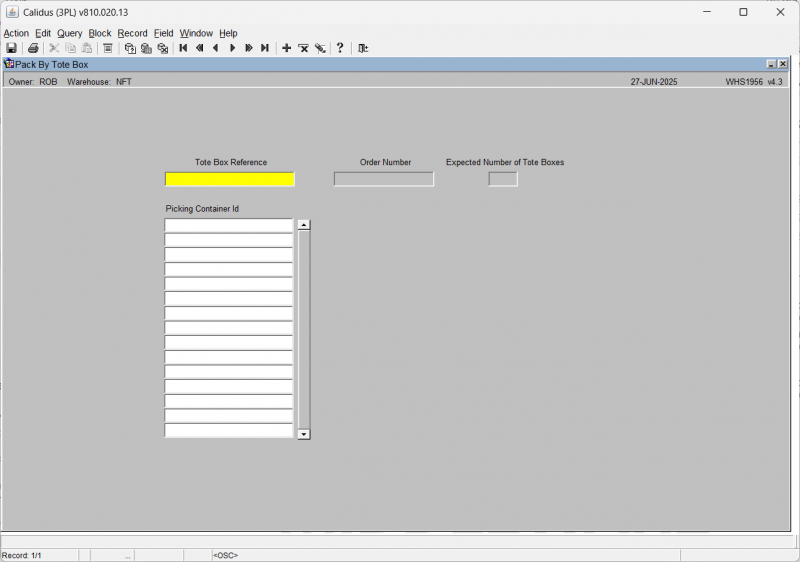
Task: Click the Clear Record eraser icon
Action: pos(320,48)
